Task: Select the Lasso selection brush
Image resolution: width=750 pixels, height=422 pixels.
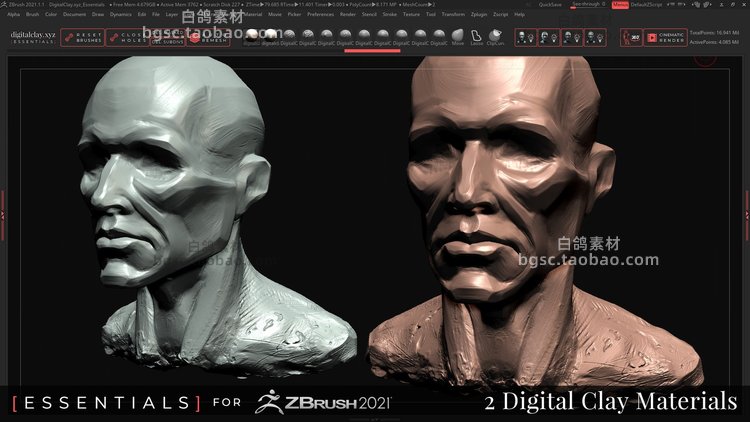Action: pyautogui.click(x=476, y=38)
